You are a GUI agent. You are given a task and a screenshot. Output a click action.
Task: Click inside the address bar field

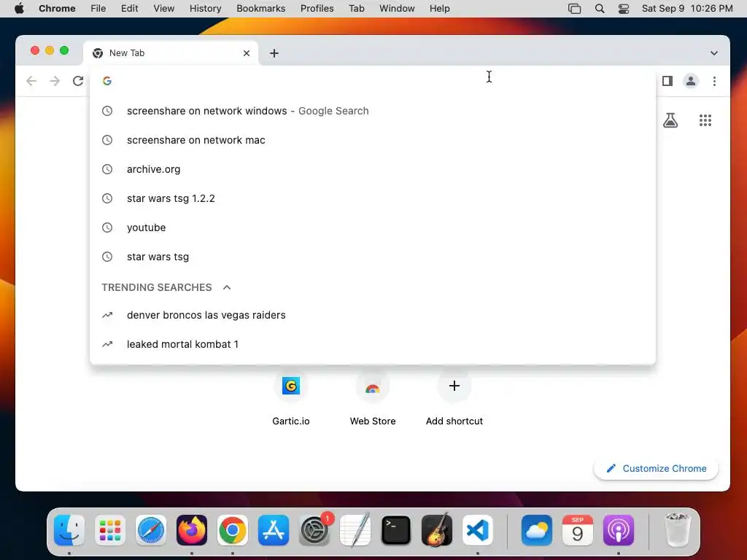[x=373, y=81]
